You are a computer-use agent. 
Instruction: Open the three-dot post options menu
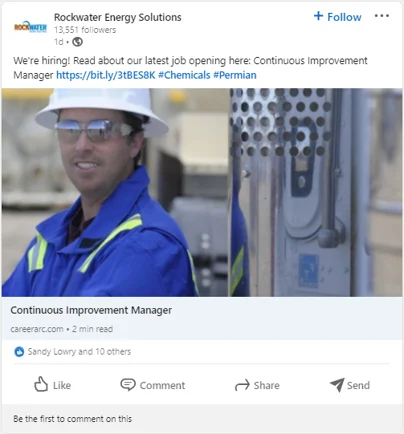382,16
